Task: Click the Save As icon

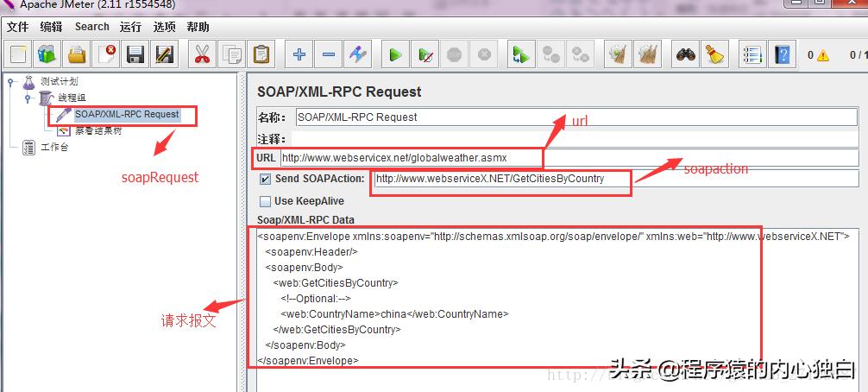Action: [x=165, y=54]
